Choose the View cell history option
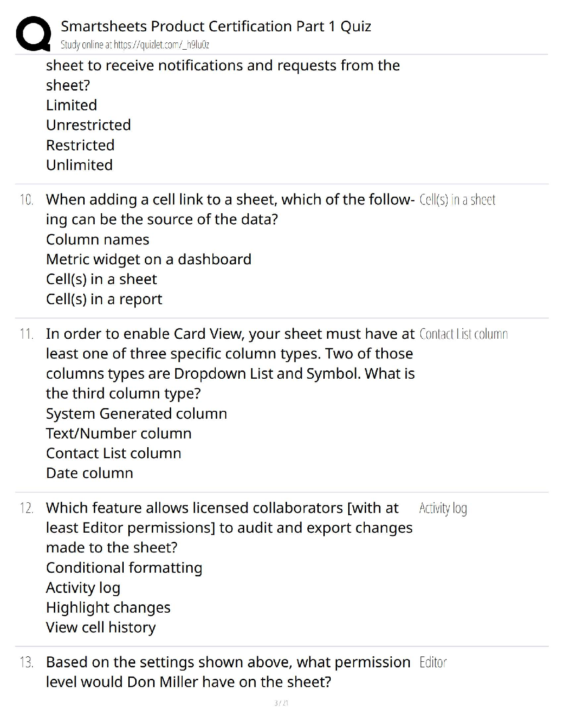The height and width of the screenshot is (728, 563). [x=101, y=627]
